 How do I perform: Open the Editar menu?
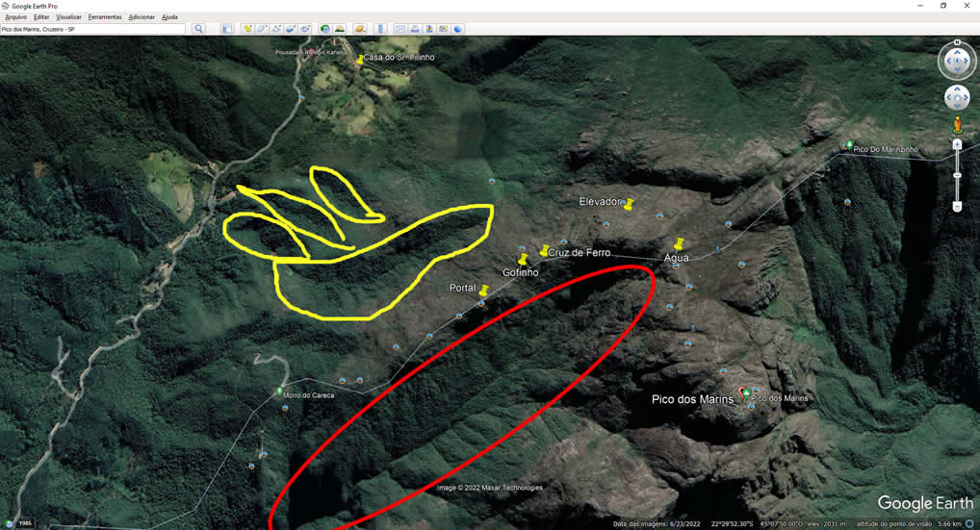coord(41,17)
